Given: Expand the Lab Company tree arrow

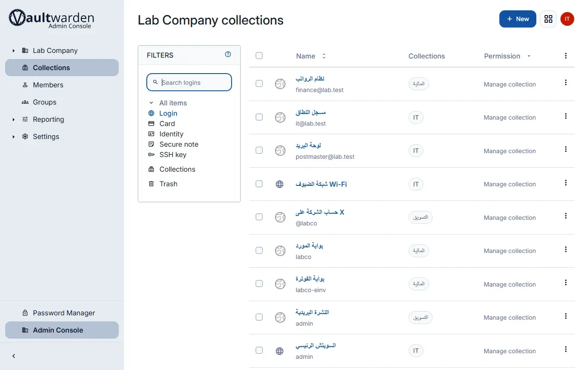Looking at the screenshot, I should pos(13,51).
